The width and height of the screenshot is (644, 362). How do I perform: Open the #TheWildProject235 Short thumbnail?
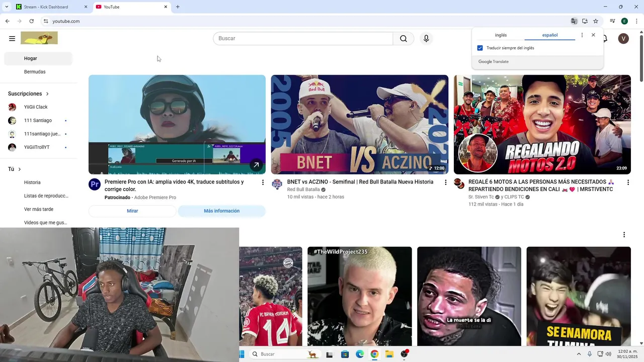click(360, 296)
